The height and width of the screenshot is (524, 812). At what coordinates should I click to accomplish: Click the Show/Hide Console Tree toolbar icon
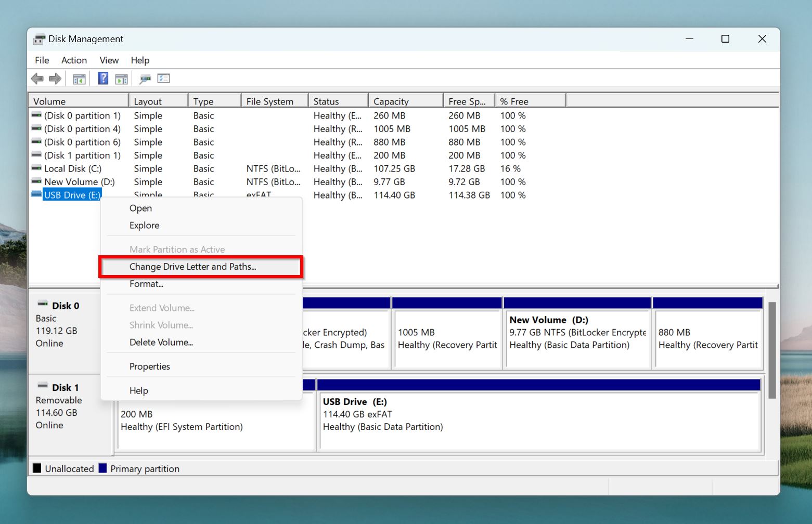79,79
